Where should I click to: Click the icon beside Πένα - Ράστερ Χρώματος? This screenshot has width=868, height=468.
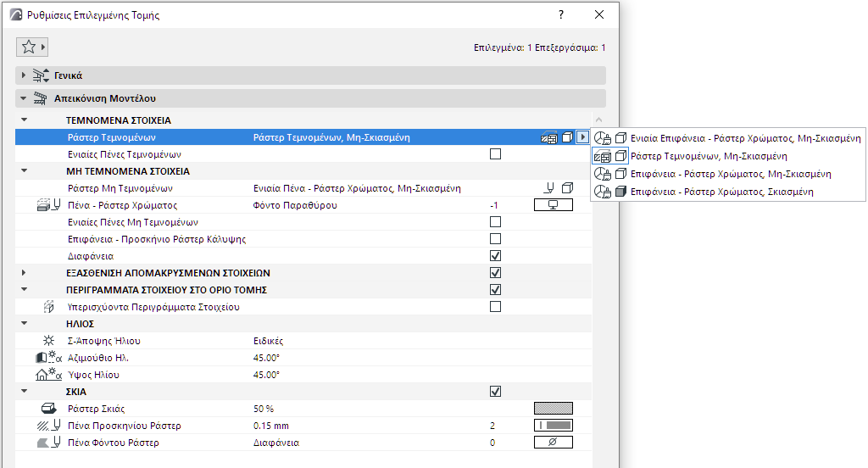[x=48, y=205]
